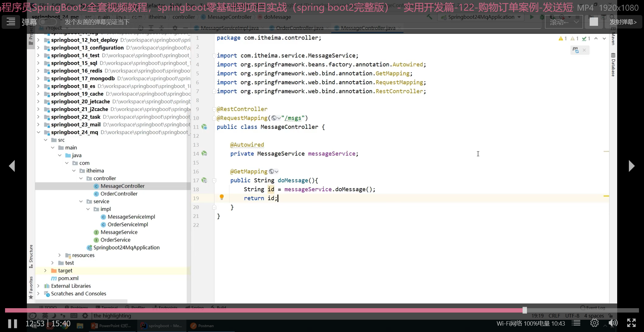Open MessageService interface in tree
This screenshot has height=332, width=644.
pyautogui.click(x=119, y=232)
